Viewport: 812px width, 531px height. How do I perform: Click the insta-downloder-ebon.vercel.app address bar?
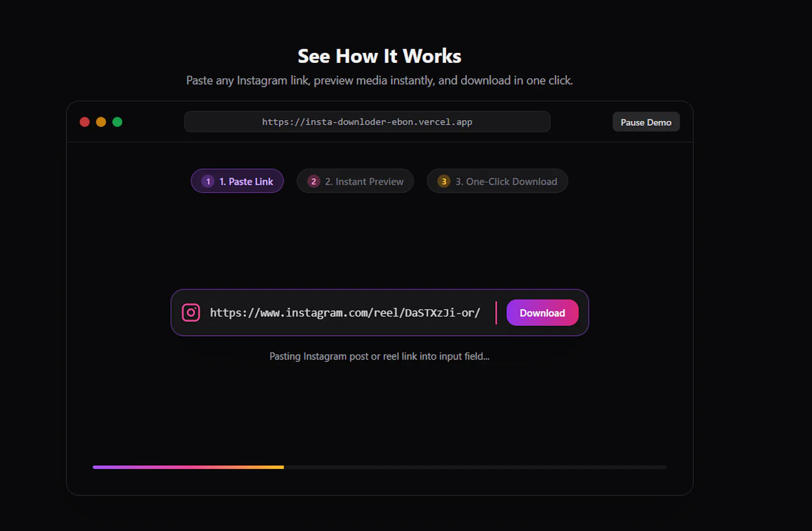[367, 122]
